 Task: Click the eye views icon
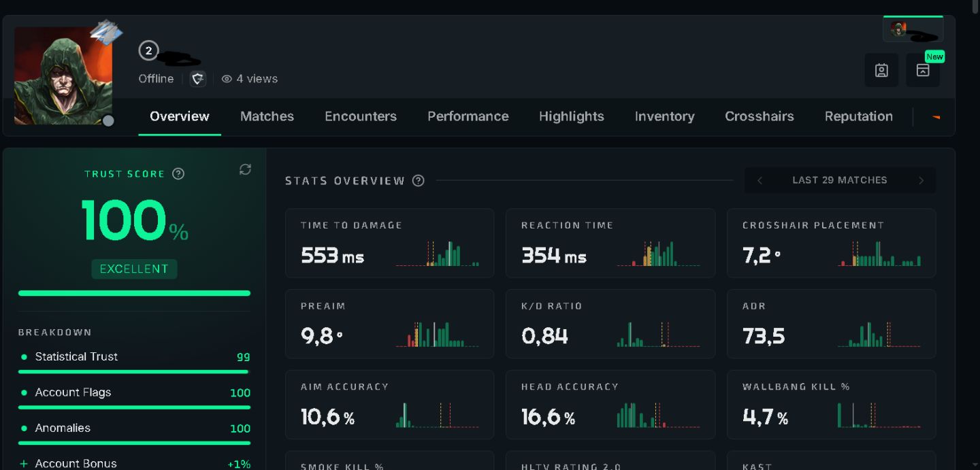(227, 79)
